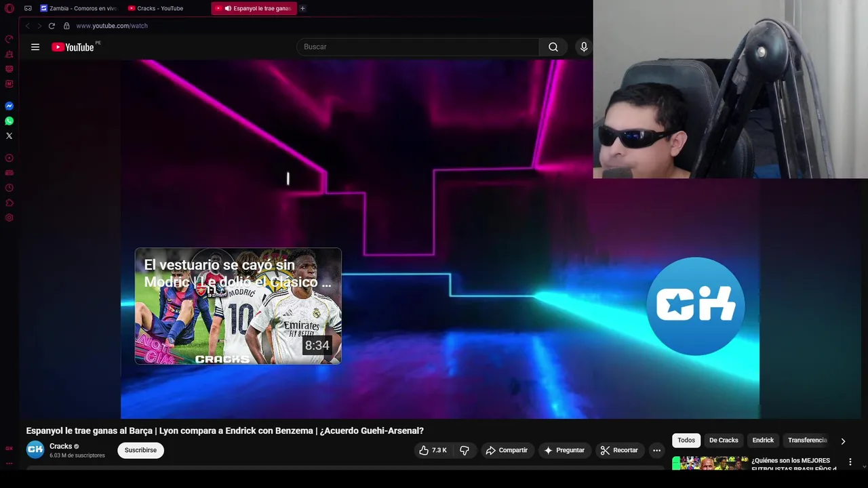Viewport: 868px width, 488px height.
Task: Open the GX icon near sidebar bottom
Action: click(9, 448)
